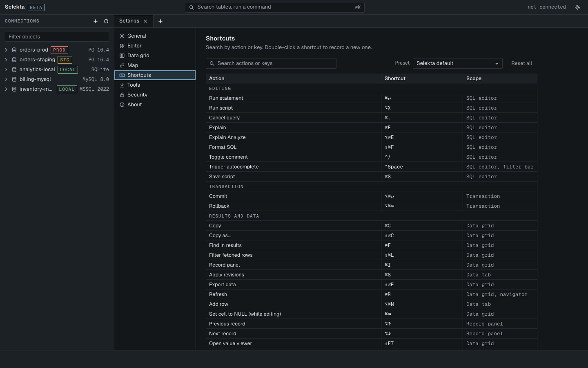Expand the billing-mysql connection
Viewport: 588px width, 368px height.
pyautogui.click(x=6, y=79)
